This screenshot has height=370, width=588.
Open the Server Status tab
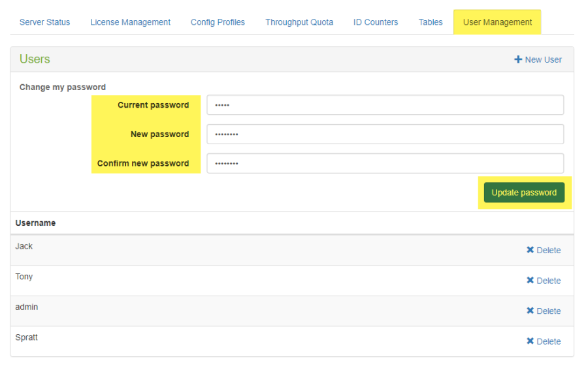click(x=44, y=22)
